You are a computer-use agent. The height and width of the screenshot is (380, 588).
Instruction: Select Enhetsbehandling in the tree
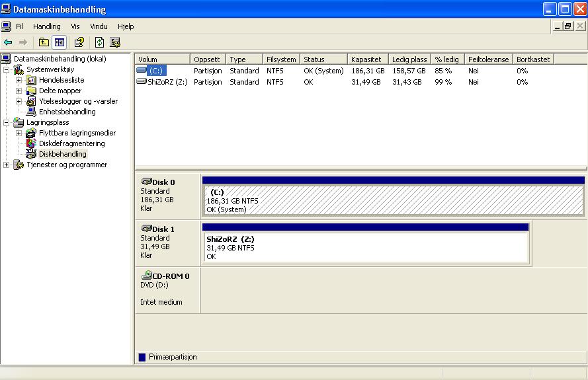[x=67, y=112]
